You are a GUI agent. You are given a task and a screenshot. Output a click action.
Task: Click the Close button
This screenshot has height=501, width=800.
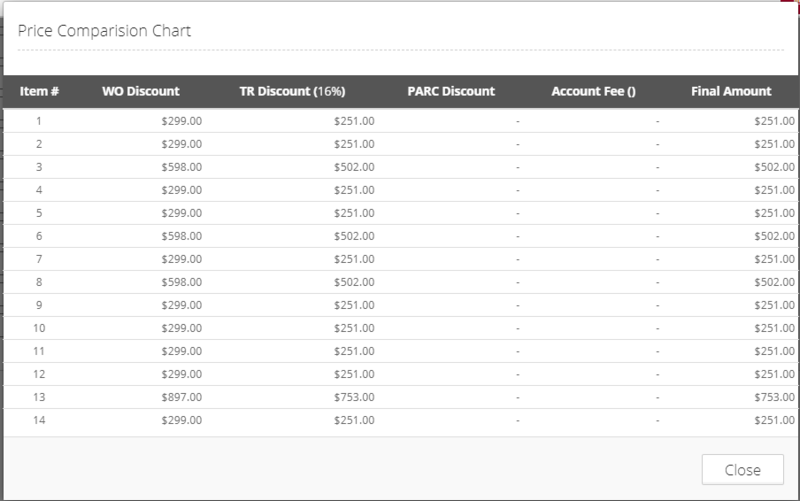742,469
